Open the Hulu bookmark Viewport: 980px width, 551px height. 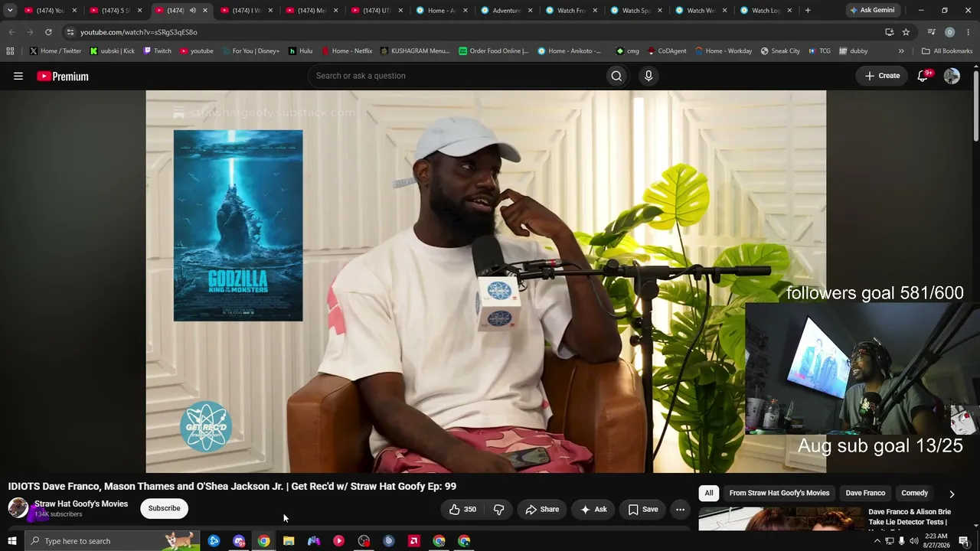point(300,51)
